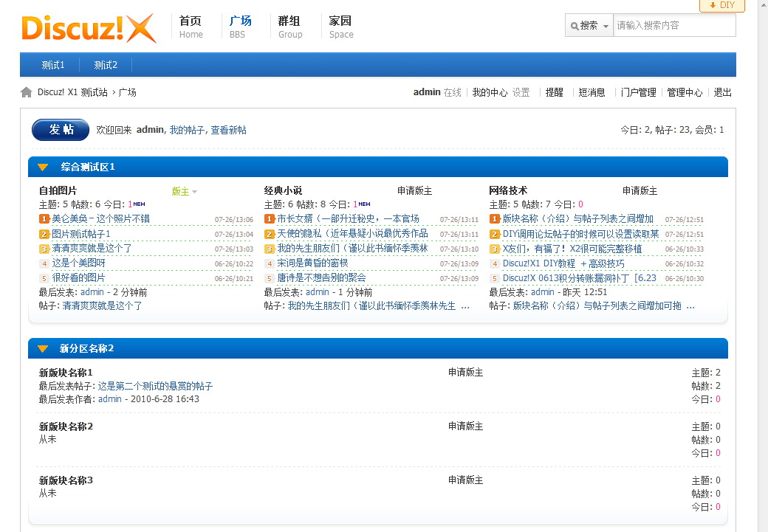Collapse the 新分区名称2 section arrow

[43, 348]
